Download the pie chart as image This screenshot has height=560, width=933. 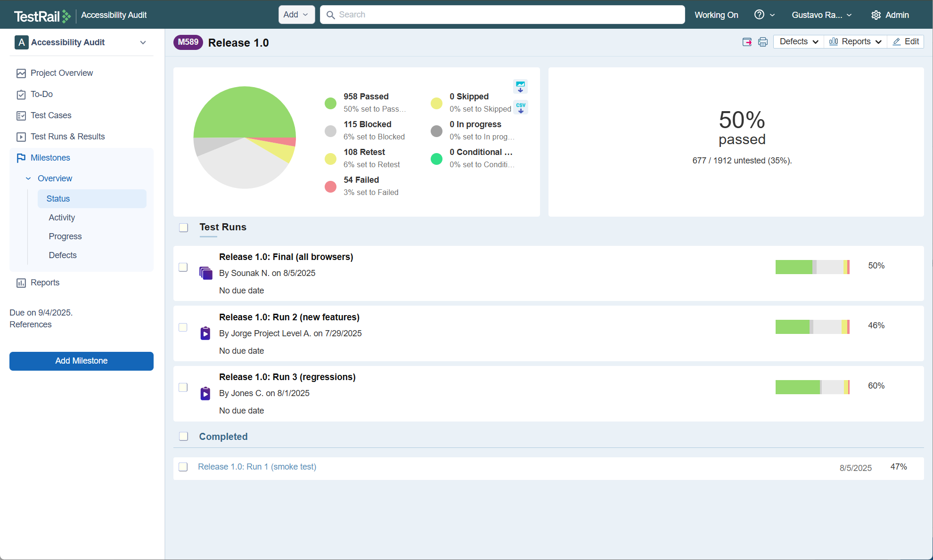tap(520, 87)
